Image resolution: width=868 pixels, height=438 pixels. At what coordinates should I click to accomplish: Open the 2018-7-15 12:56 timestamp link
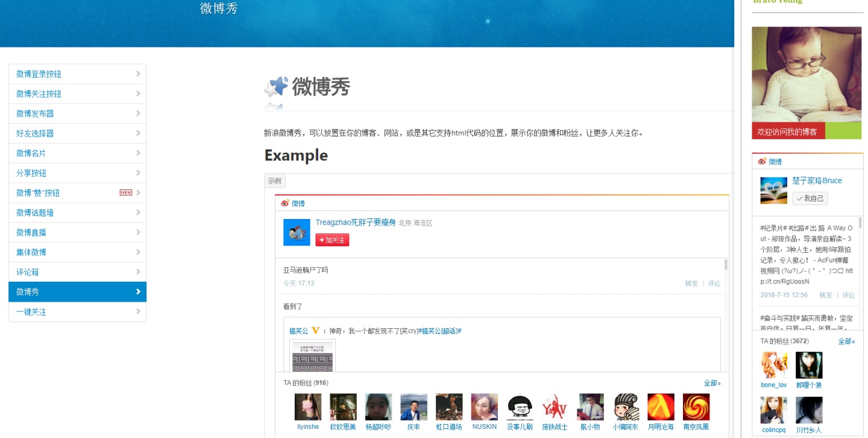click(x=784, y=295)
